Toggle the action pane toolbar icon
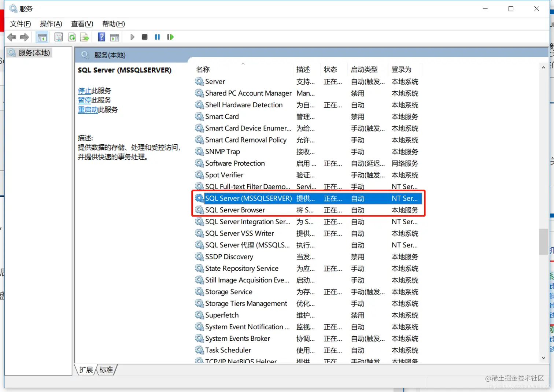554x392 pixels. tap(115, 37)
